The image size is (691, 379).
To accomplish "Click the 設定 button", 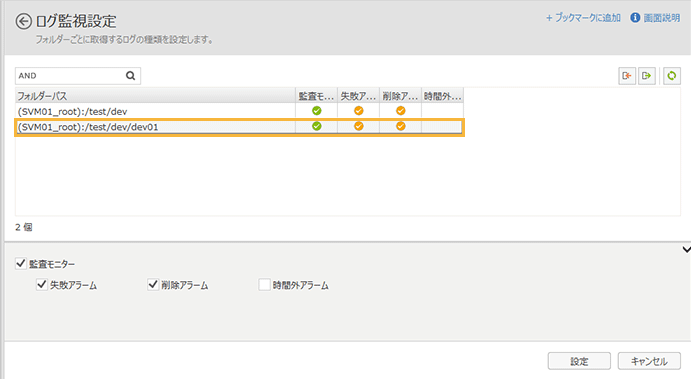I will click(x=579, y=361).
